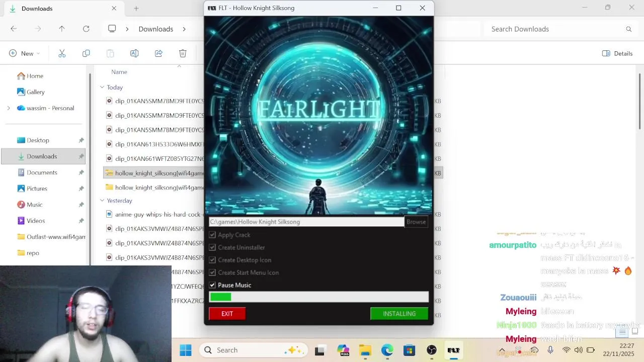Click Downloads breadcrumb in address bar

point(156,29)
